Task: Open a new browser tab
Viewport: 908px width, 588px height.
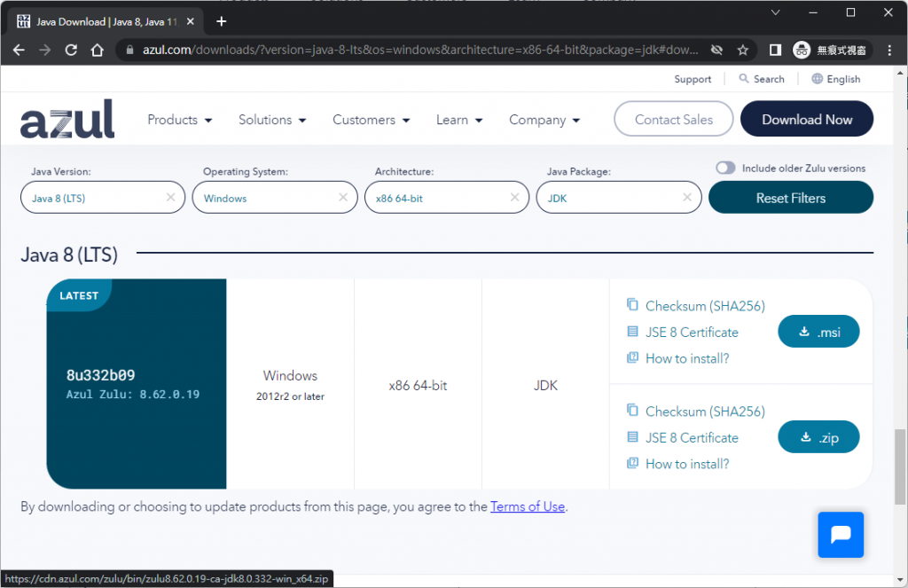Action: [x=221, y=21]
